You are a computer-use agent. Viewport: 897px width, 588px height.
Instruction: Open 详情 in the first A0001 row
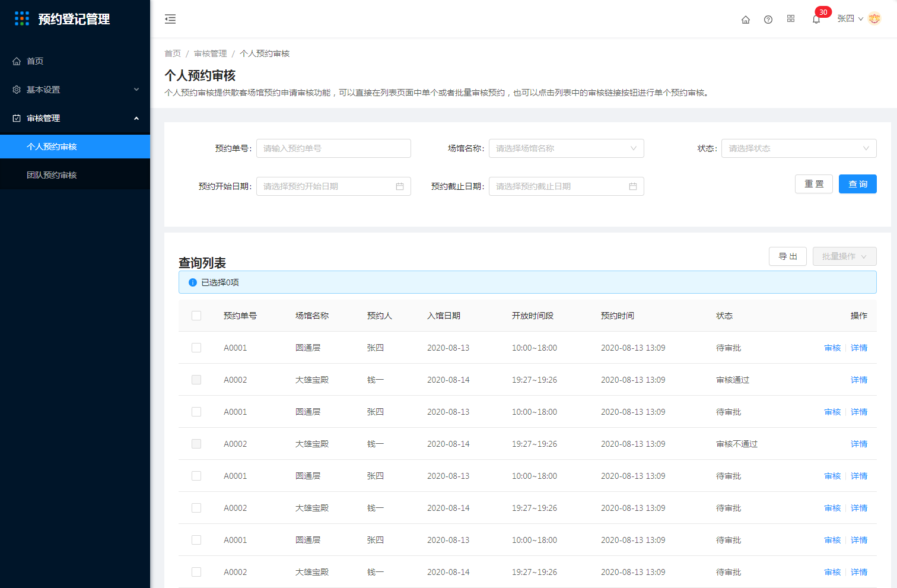coord(859,348)
